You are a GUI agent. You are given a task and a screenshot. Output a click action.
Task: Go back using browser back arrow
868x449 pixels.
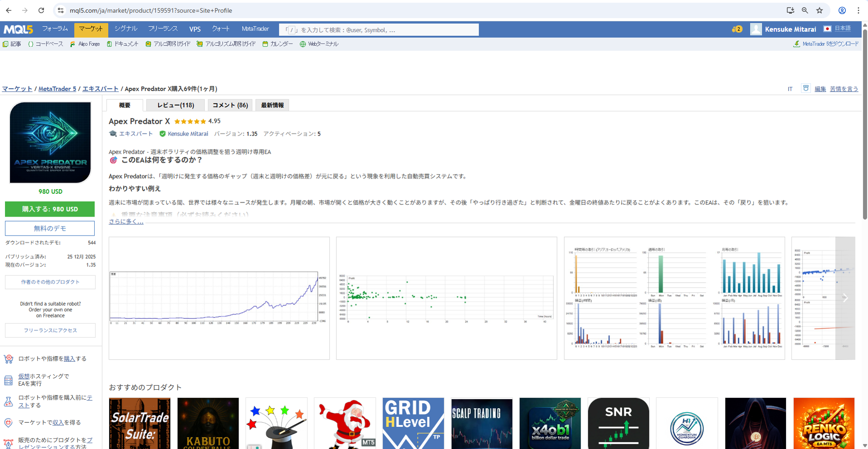(x=9, y=10)
